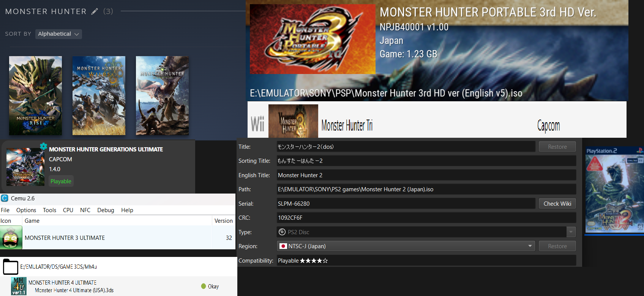Click the Serial field SLPM-66280
Screen dimensions: 644x296
click(406, 204)
